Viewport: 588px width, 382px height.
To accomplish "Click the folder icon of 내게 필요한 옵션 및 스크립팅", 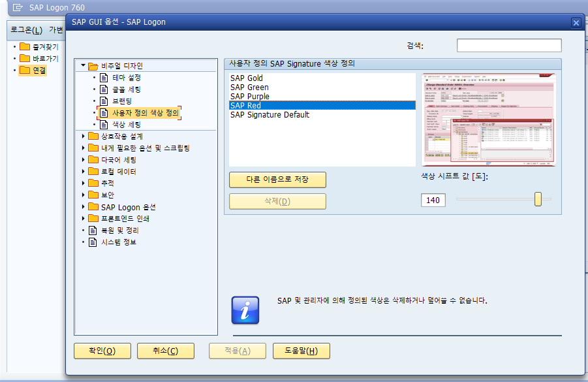I will click(93, 148).
